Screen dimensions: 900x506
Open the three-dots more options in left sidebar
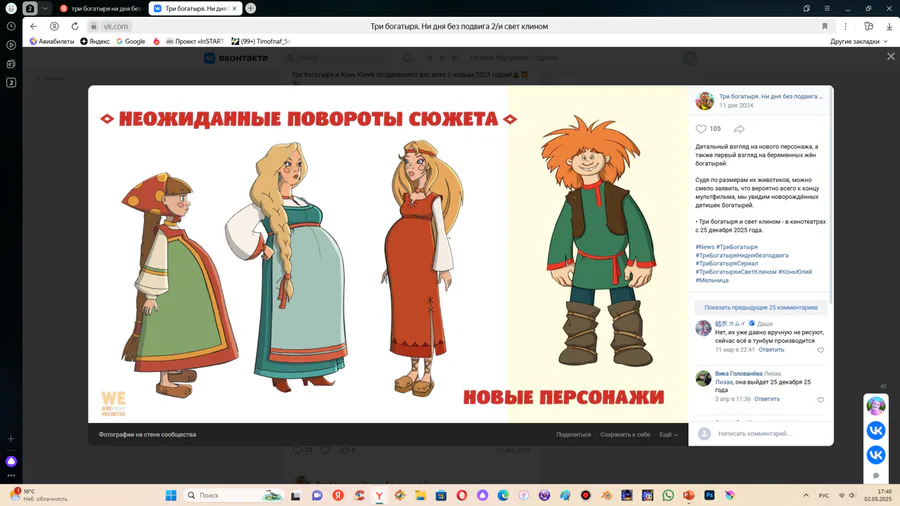tap(11, 476)
